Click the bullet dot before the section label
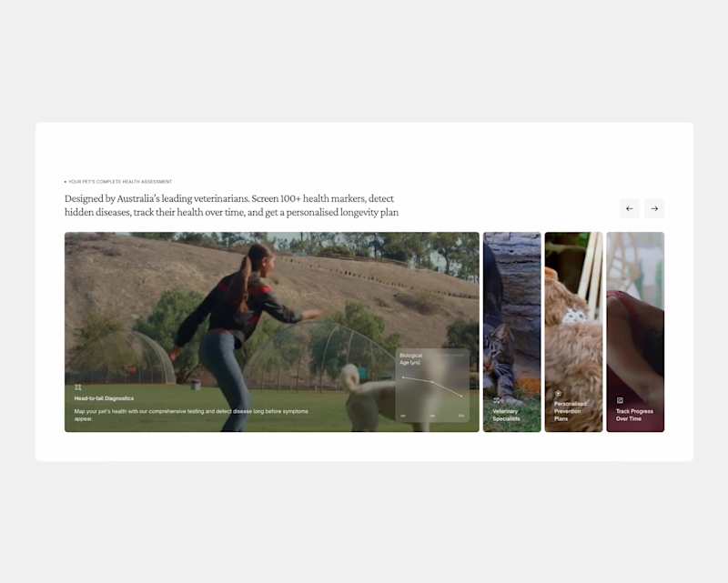Image resolution: width=728 pixels, height=583 pixels. tap(66, 182)
